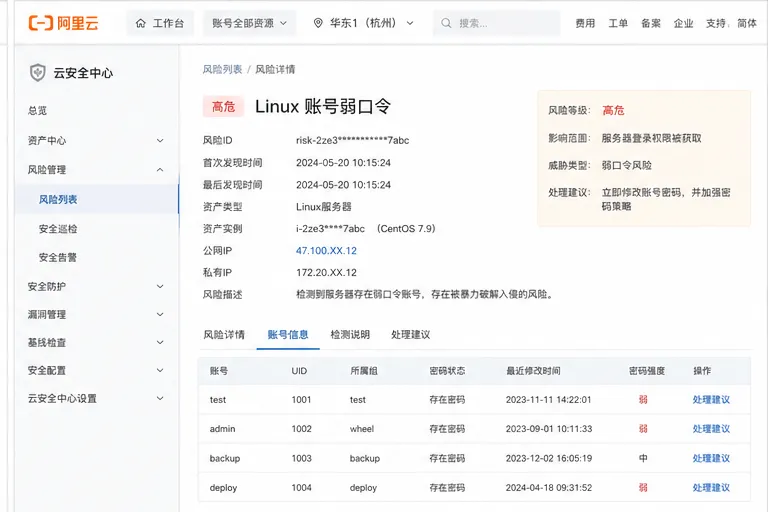Click the public IP 47.100.XX.12 link
768x512 pixels.
coord(326,250)
